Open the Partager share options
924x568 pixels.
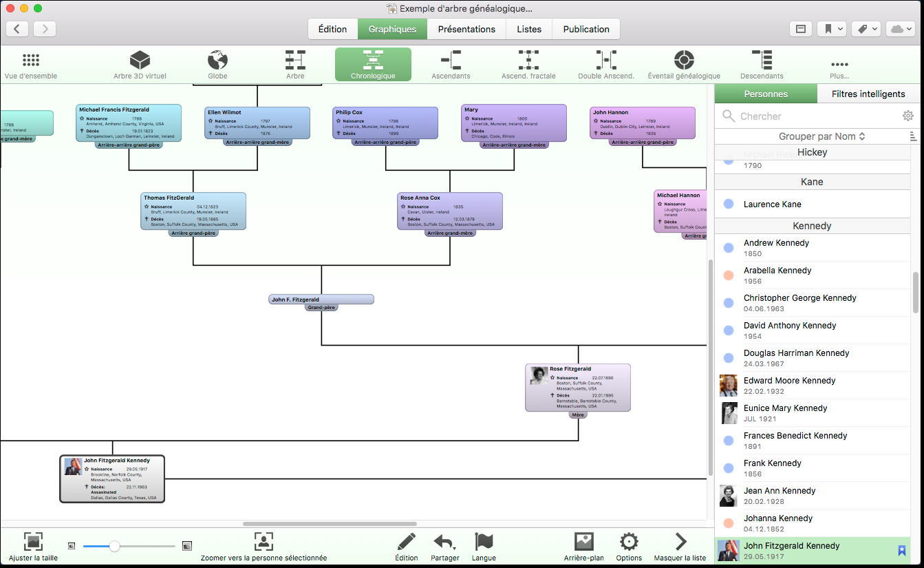tap(444, 547)
